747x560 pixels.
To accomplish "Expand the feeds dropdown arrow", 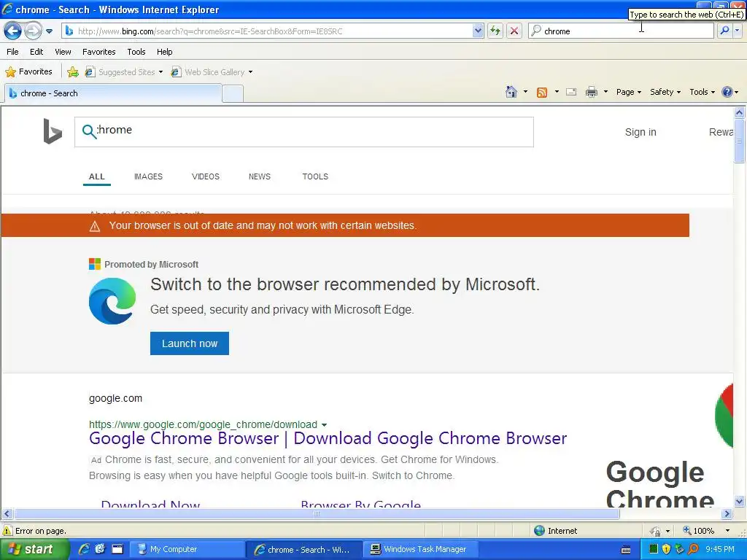I will (x=557, y=92).
